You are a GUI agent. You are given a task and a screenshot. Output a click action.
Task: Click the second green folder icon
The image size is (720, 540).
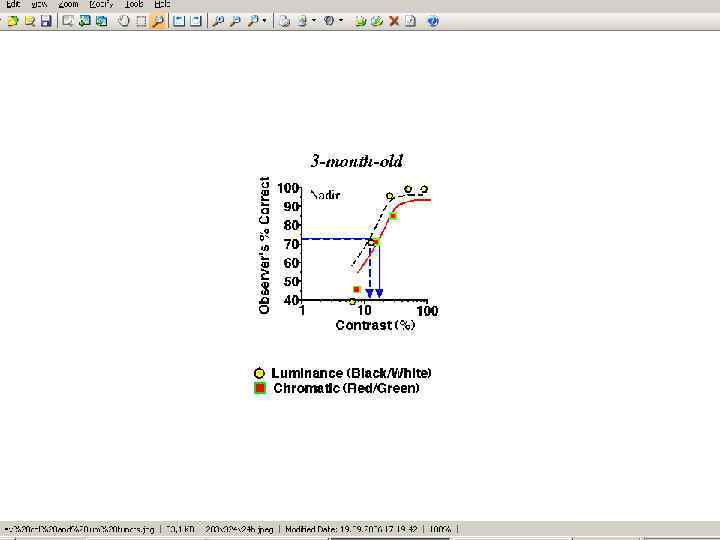pos(377,21)
